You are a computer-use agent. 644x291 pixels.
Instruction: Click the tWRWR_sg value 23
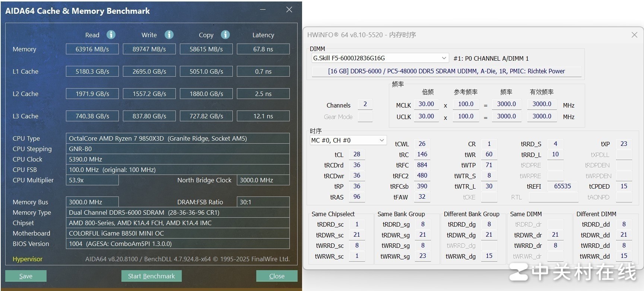coord(423,256)
